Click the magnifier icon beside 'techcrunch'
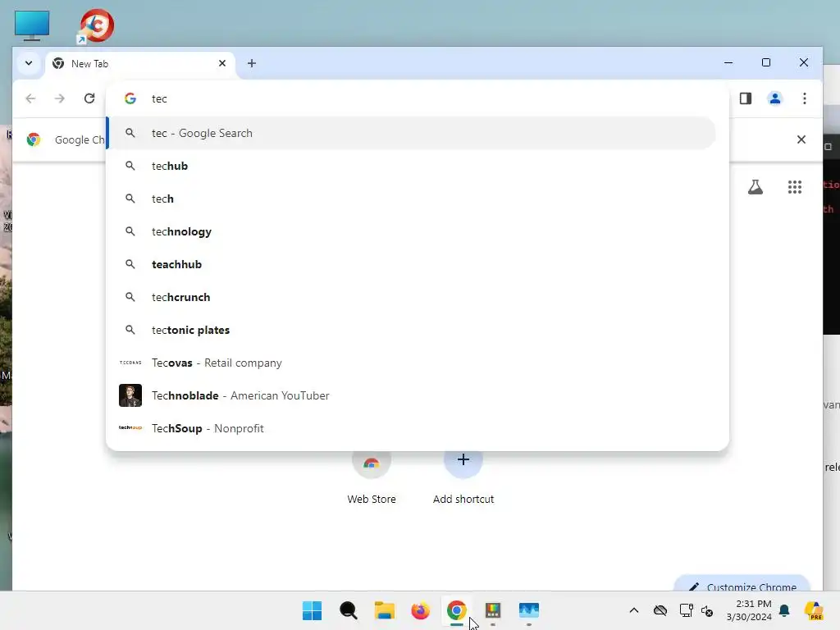The image size is (840, 630). [x=130, y=297]
